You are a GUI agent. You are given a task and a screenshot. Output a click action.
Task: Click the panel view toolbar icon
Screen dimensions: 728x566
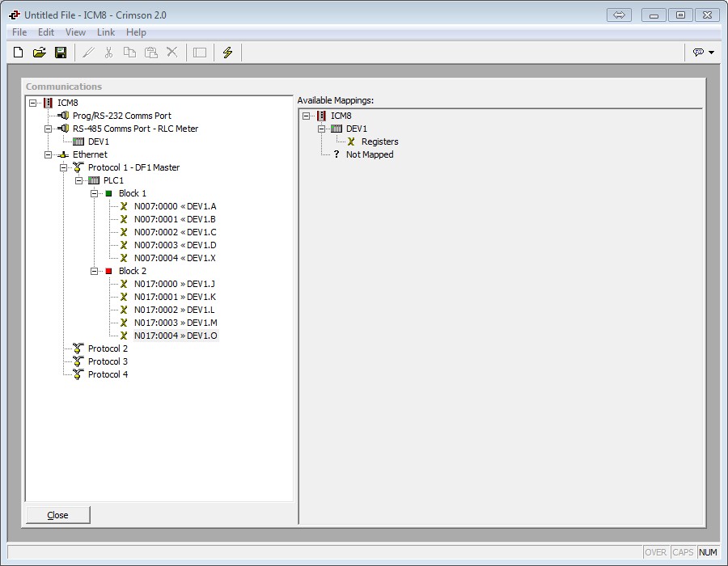200,53
